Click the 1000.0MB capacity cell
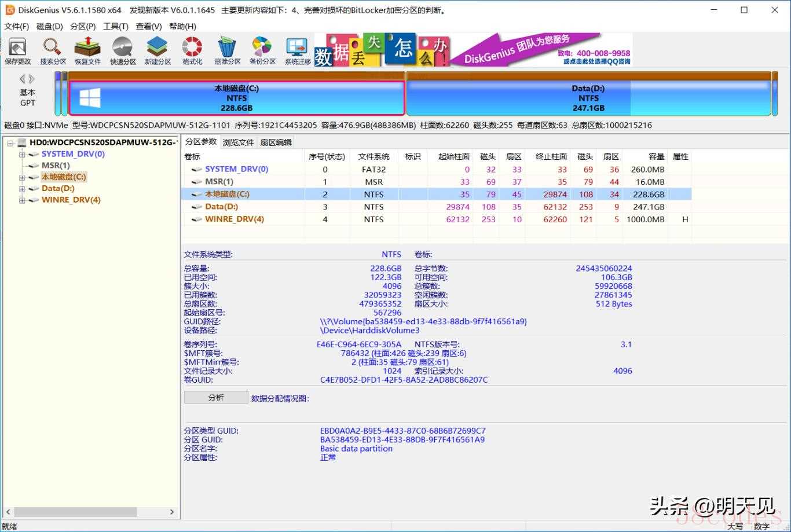 pos(646,219)
